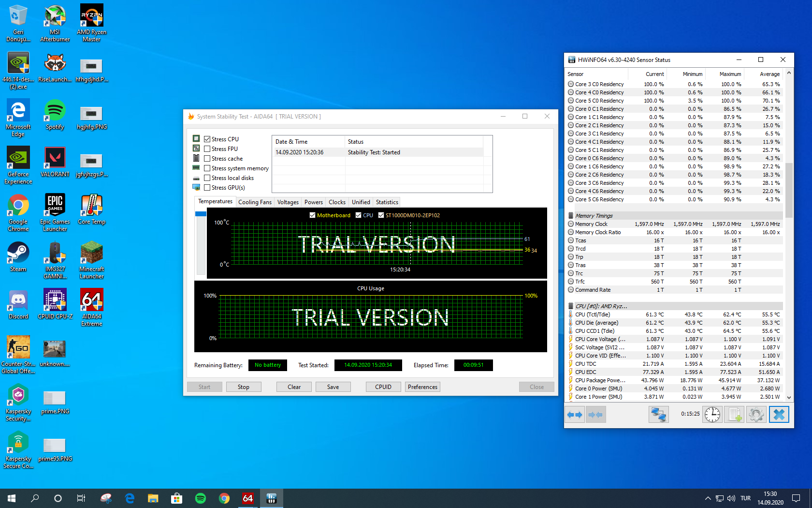This screenshot has width=812, height=508.
Task: Open MSI Afterburner desktop icon
Action: (x=55, y=23)
